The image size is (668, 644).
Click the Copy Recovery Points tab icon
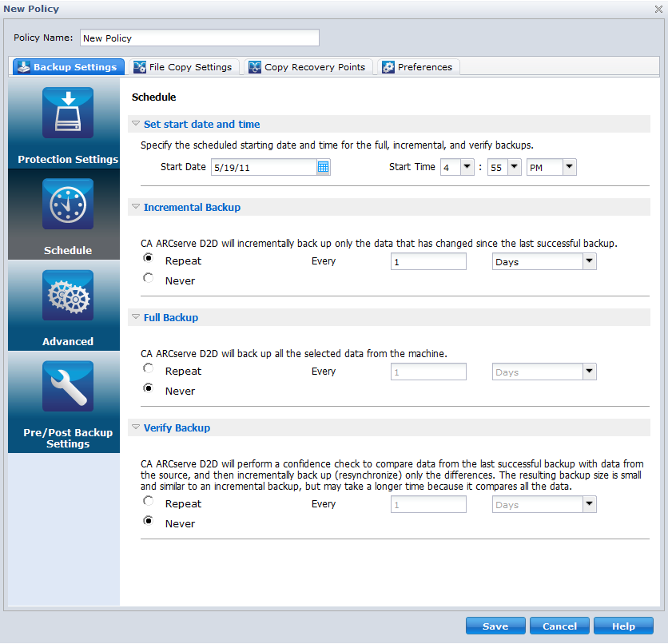tap(254, 66)
